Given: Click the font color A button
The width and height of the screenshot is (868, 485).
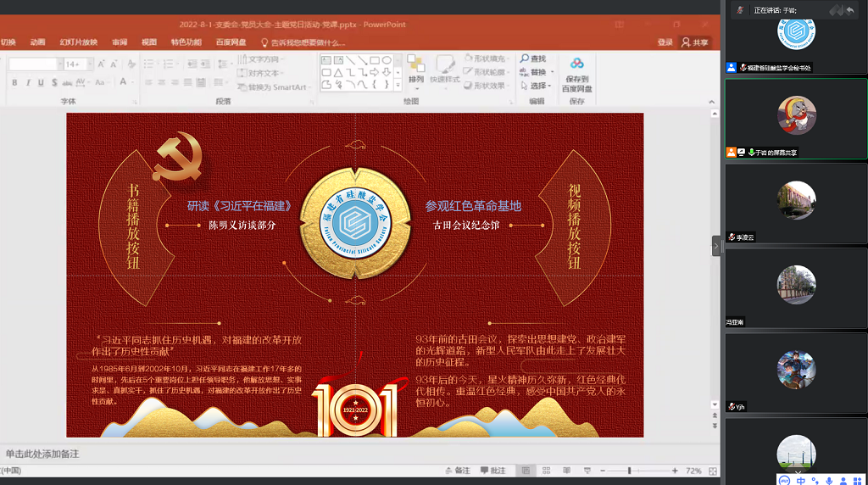Looking at the screenshot, I should tap(123, 82).
